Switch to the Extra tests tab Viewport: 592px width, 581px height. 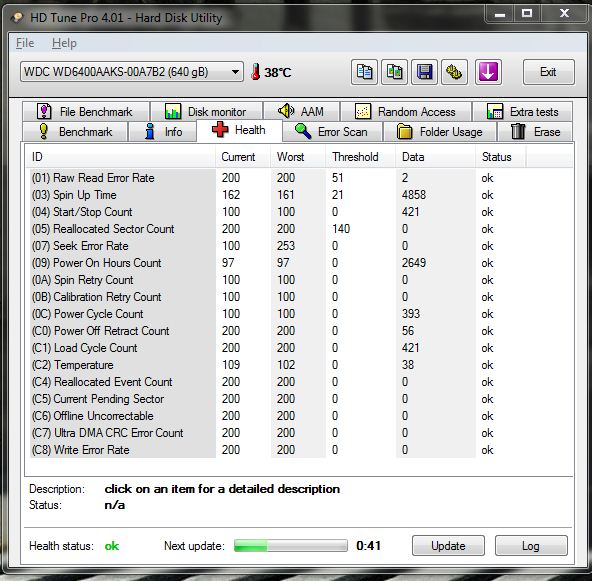coord(522,112)
